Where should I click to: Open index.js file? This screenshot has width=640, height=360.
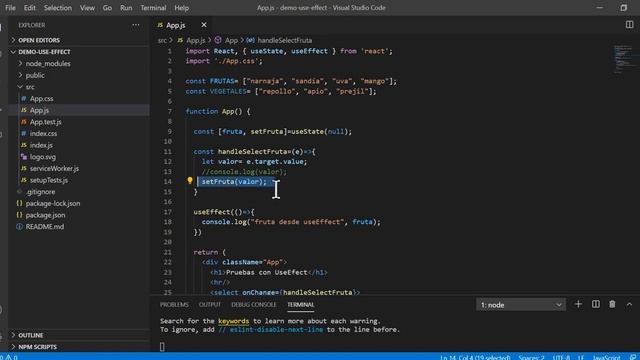[x=41, y=145]
